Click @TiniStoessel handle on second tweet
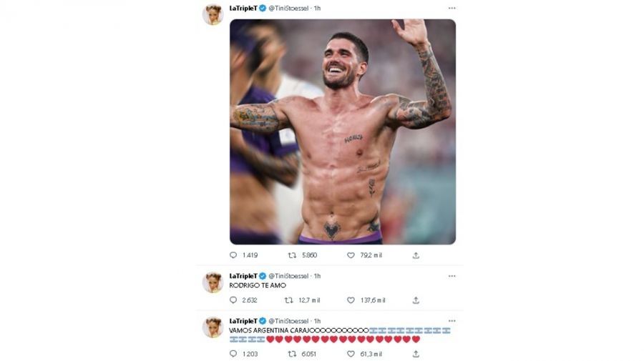 click(x=289, y=276)
